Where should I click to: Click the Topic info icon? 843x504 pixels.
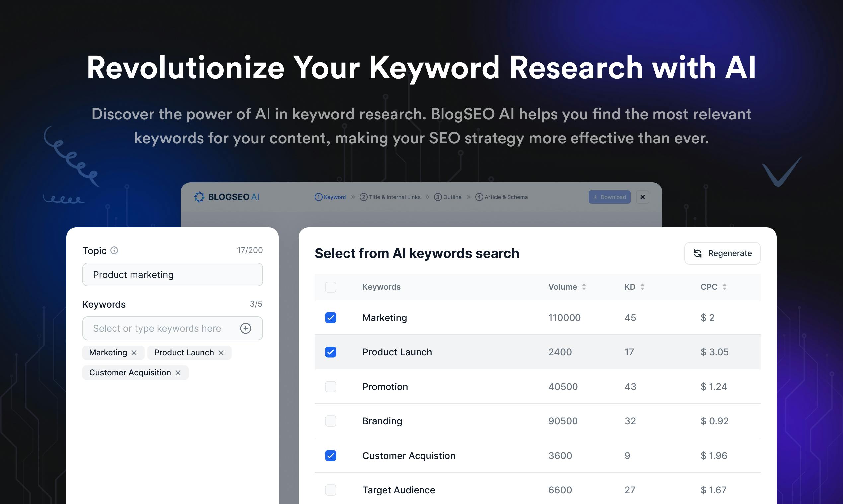coord(114,251)
